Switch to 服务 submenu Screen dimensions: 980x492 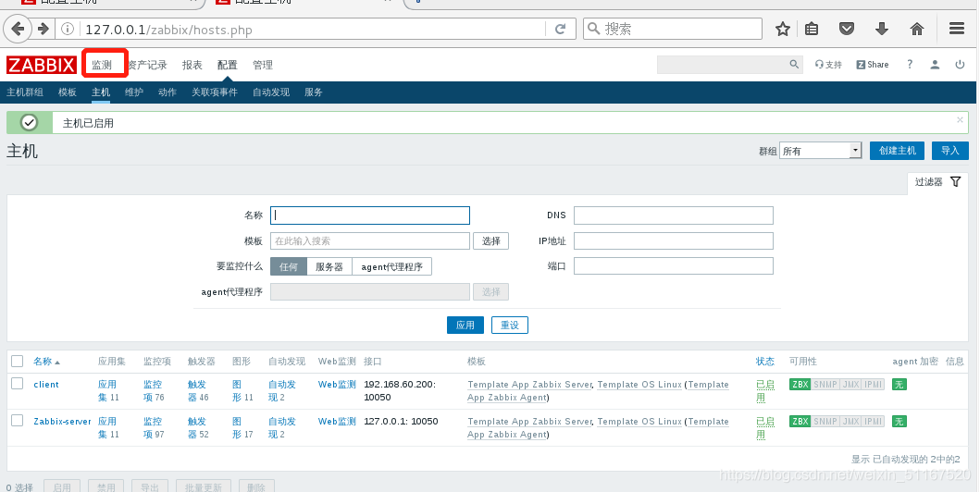pos(314,92)
